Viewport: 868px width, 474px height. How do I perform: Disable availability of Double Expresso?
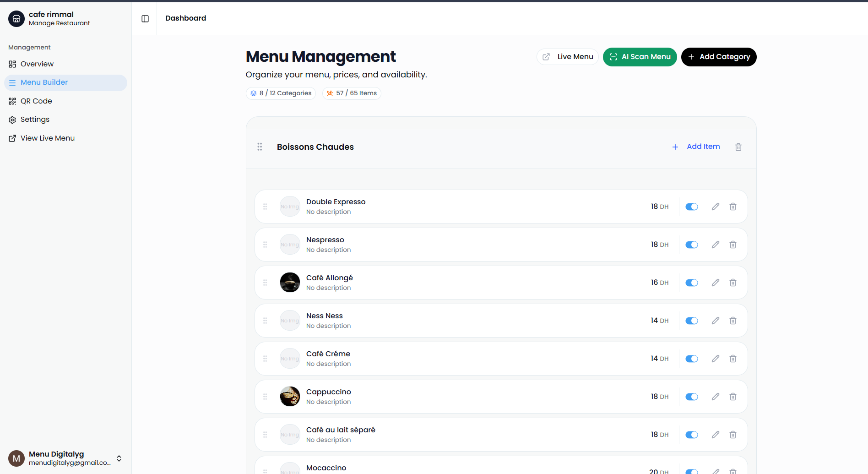692,207
